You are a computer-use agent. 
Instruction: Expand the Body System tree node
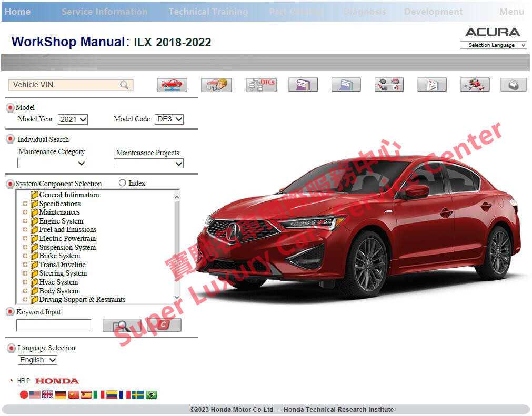click(25, 291)
